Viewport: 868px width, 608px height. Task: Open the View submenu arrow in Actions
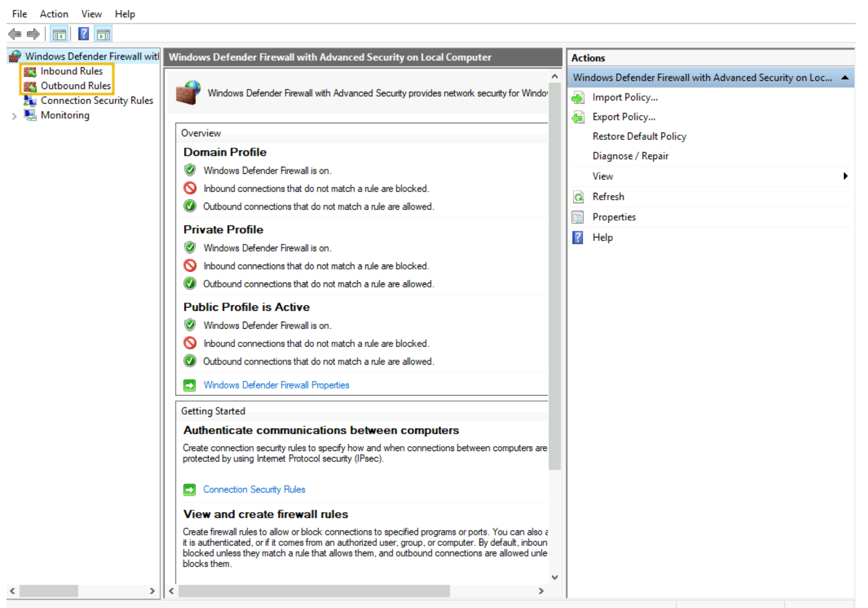(845, 176)
